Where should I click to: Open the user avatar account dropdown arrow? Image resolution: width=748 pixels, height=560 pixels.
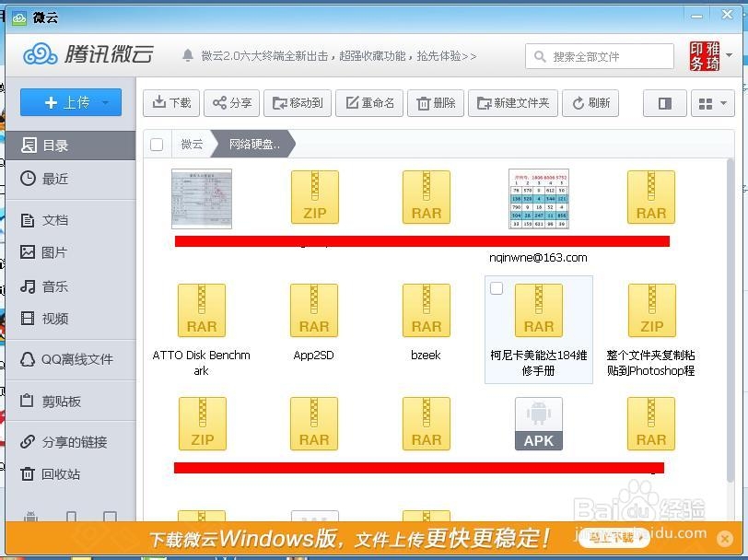[729, 55]
